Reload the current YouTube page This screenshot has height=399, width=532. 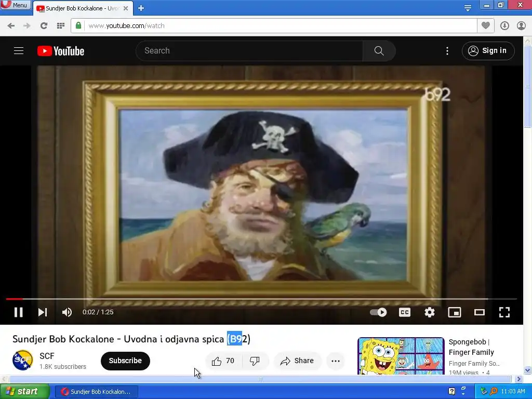click(44, 26)
